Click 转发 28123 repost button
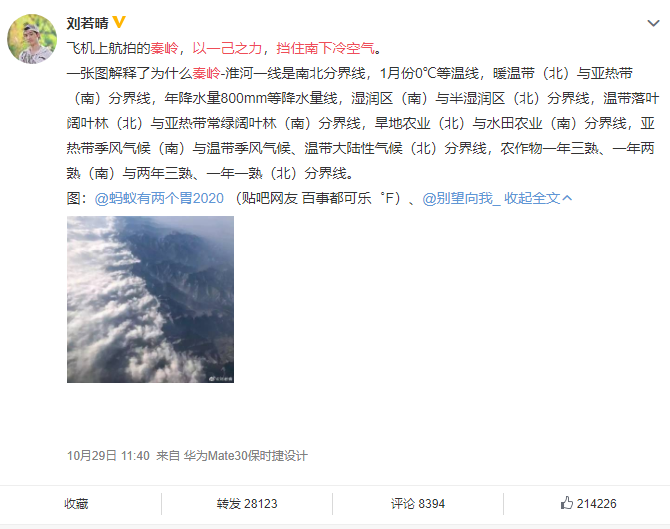This screenshot has width=670, height=529. 247,504
